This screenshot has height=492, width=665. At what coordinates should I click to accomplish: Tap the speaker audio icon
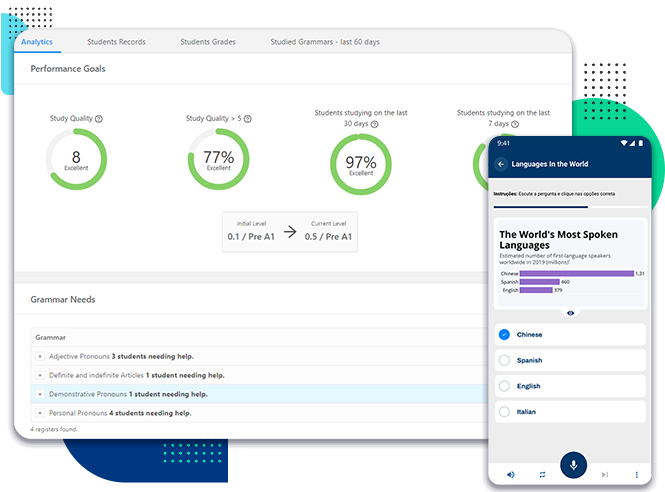coord(511,474)
